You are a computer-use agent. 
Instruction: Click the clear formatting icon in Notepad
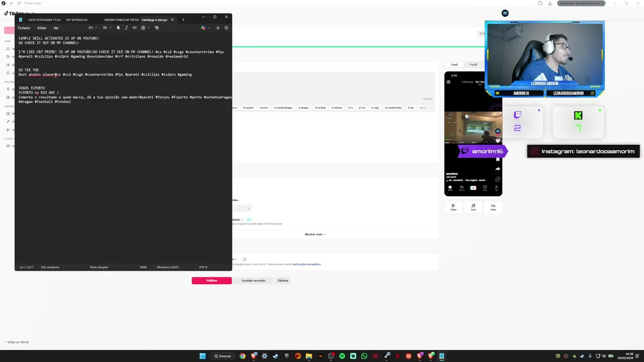156,28
